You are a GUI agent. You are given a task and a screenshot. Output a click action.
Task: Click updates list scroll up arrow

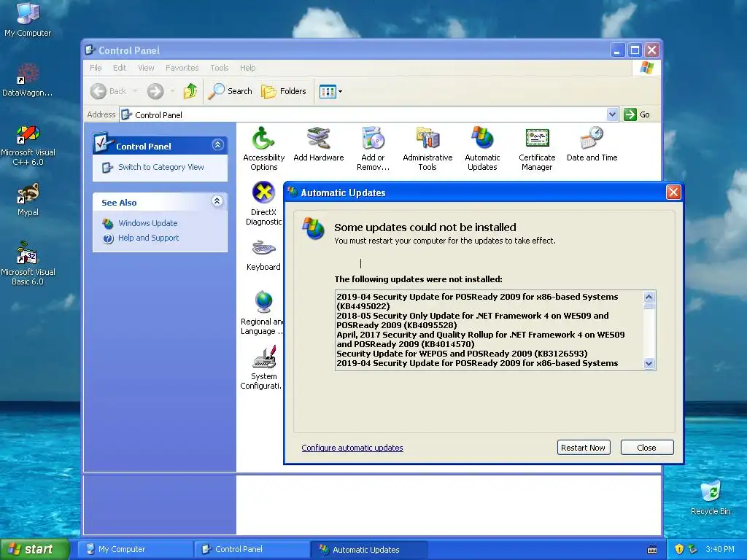pyautogui.click(x=649, y=297)
